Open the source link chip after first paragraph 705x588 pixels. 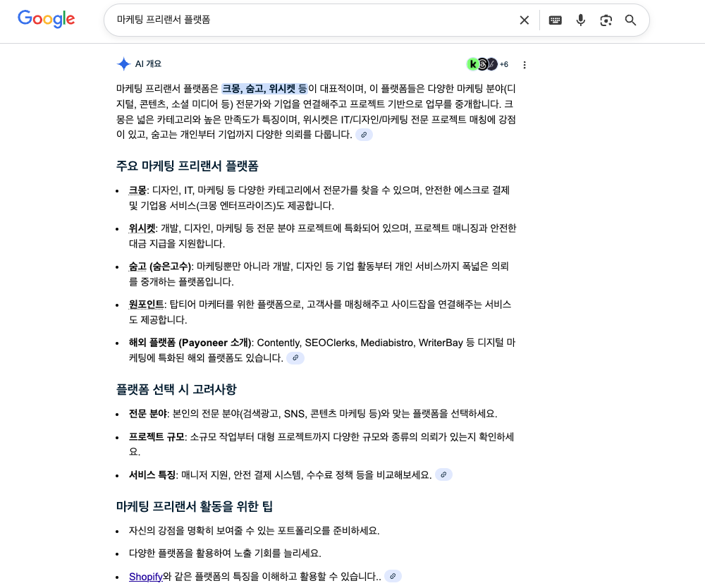click(x=364, y=134)
